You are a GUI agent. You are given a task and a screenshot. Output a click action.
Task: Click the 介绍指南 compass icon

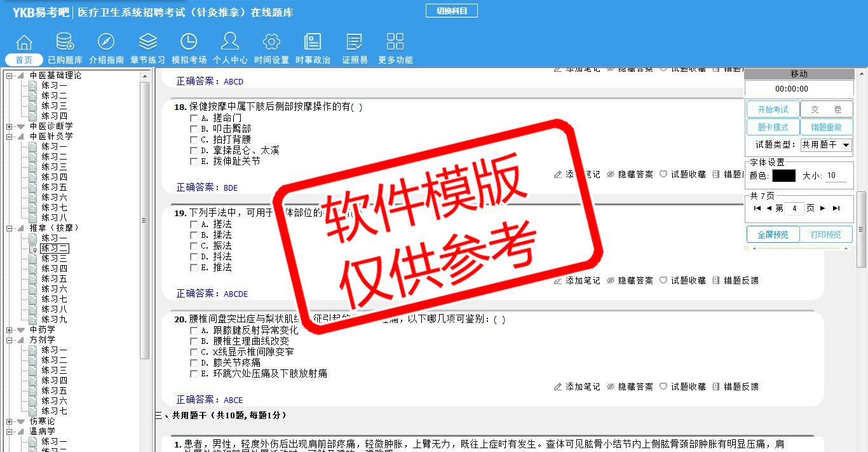[x=106, y=43]
